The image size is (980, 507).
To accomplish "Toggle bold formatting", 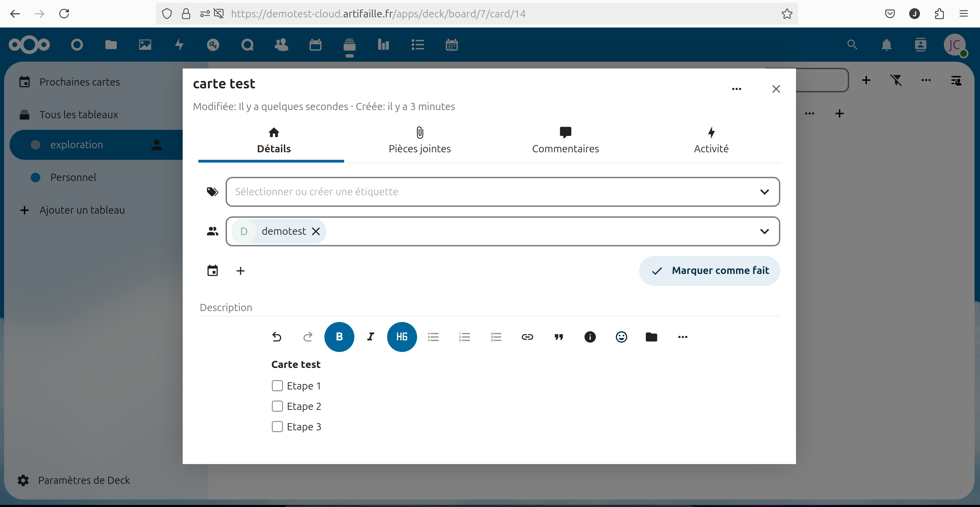I will 339,337.
